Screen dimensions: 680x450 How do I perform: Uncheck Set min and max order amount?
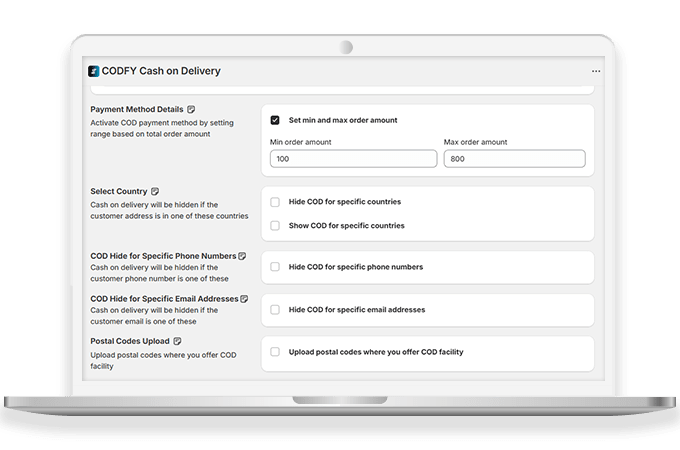click(x=275, y=120)
